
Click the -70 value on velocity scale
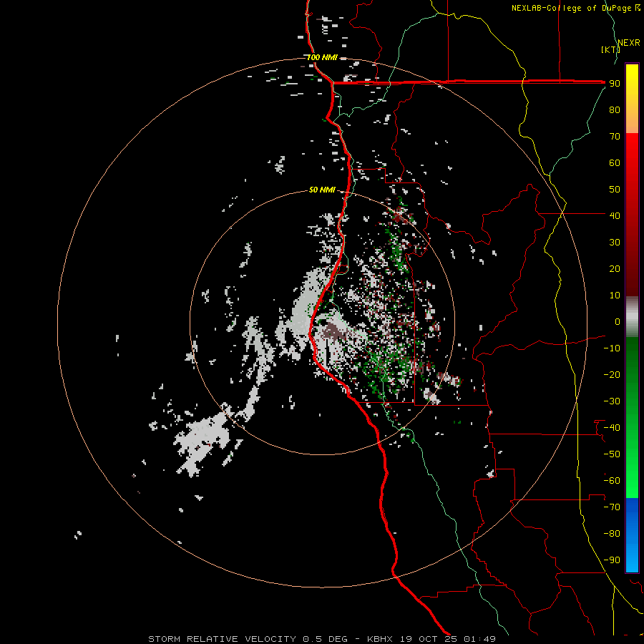coord(612,507)
